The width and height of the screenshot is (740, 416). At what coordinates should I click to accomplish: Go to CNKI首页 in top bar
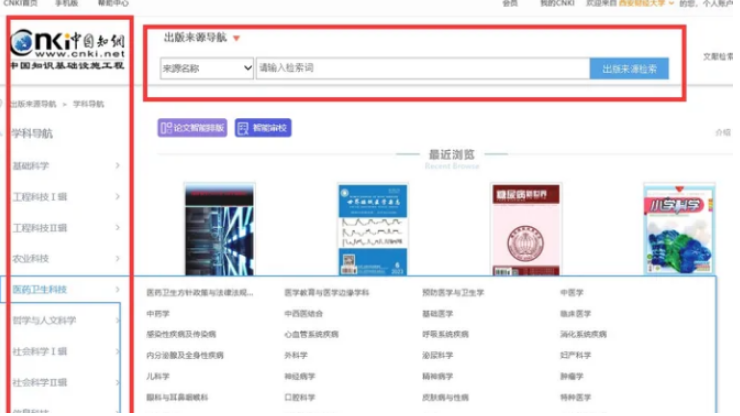[20, 4]
